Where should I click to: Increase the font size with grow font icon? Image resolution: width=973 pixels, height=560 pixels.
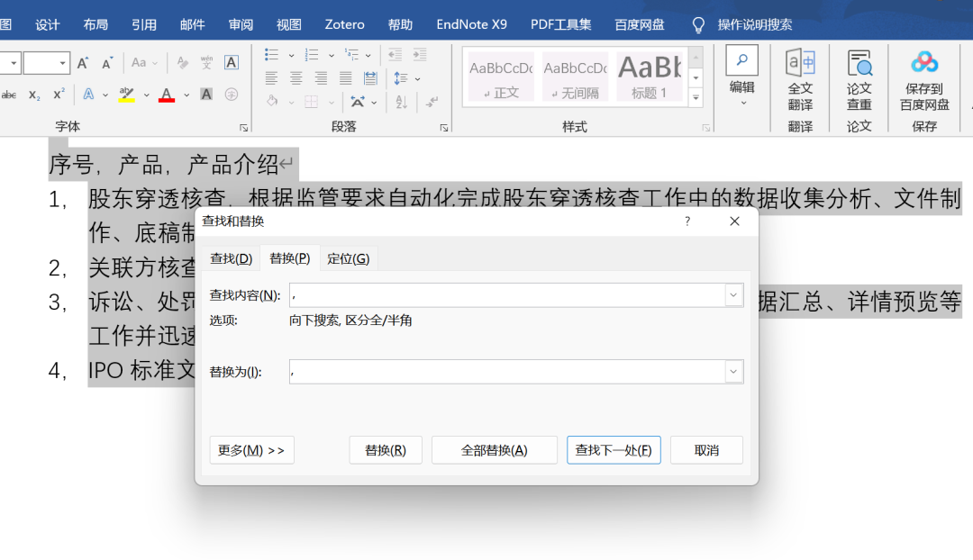point(83,63)
